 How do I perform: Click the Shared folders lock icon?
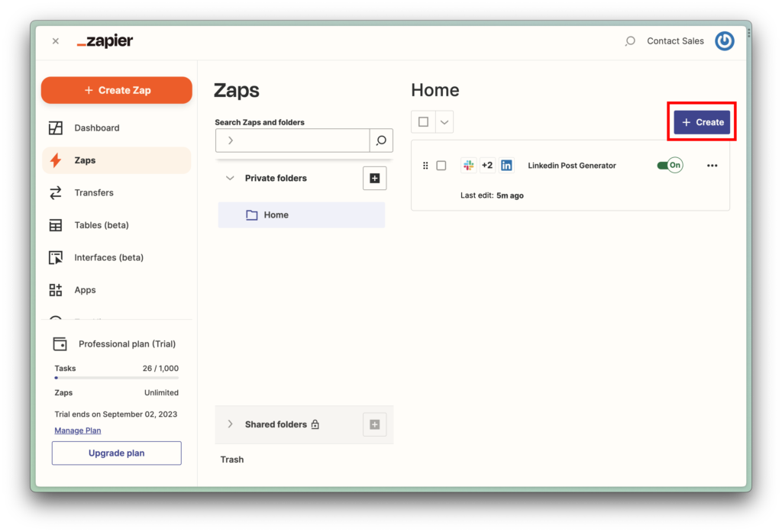pos(315,424)
